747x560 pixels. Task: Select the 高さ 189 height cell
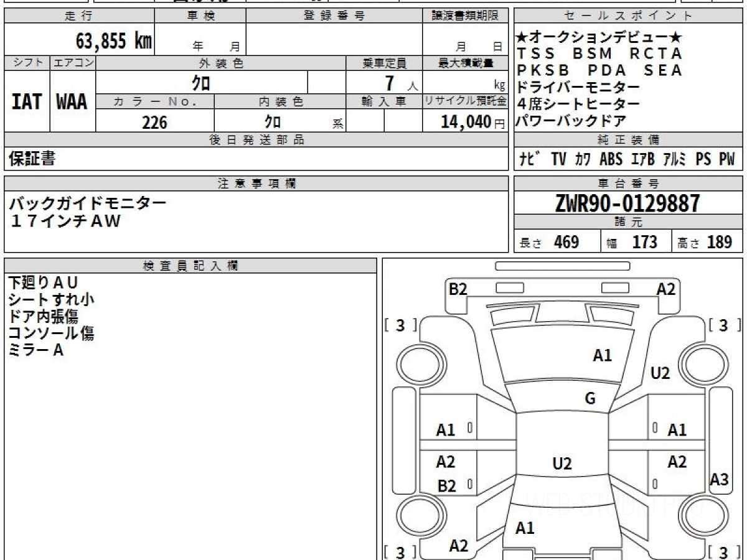(707, 241)
